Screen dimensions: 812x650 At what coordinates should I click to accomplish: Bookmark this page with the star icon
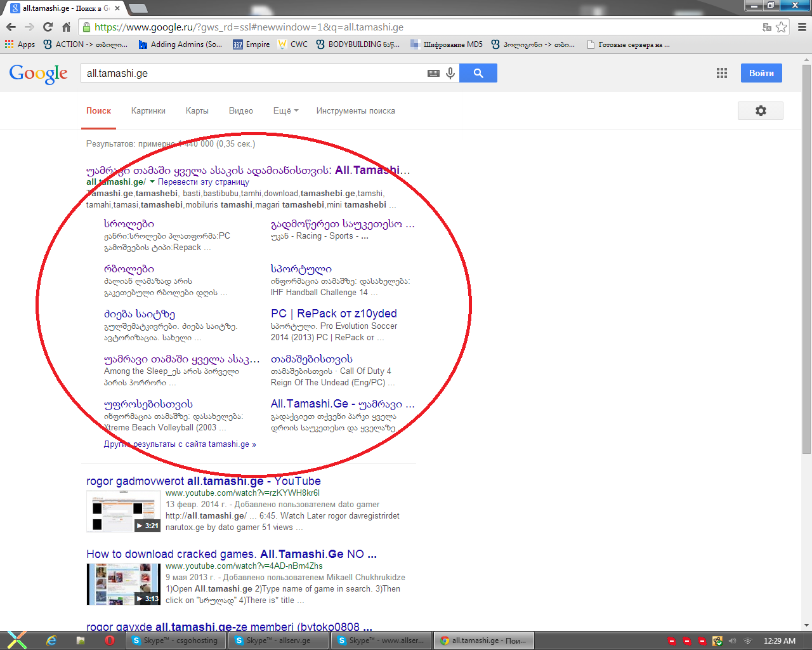pos(782,27)
